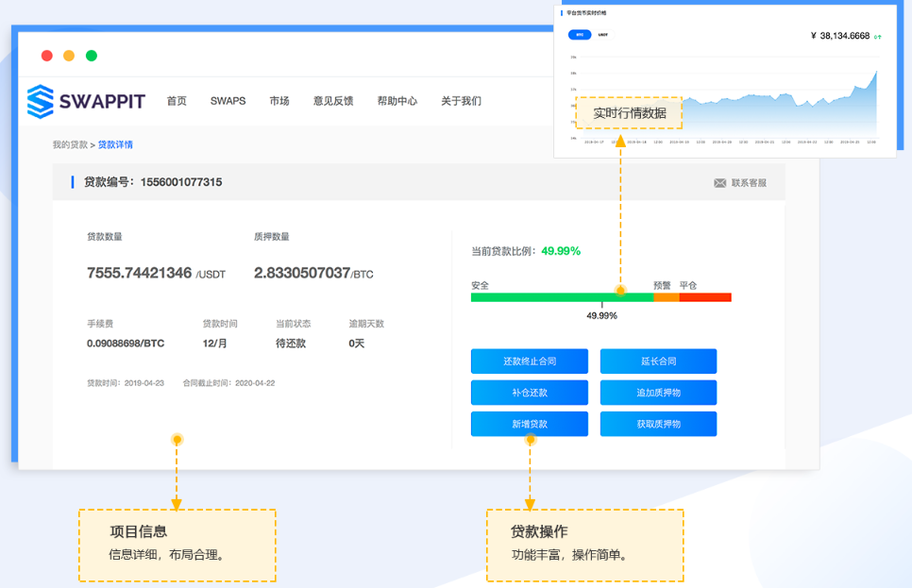Click the 贷款数量 label

105,237
